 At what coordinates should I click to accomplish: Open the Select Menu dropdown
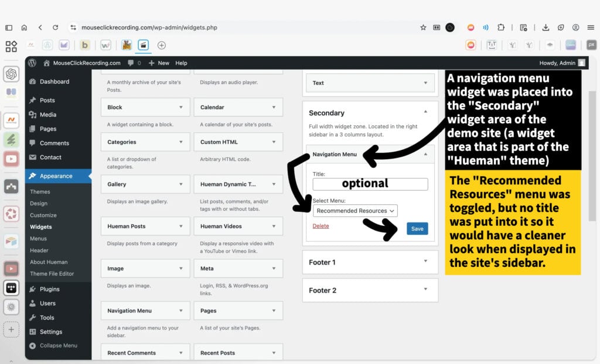[x=355, y=211]
